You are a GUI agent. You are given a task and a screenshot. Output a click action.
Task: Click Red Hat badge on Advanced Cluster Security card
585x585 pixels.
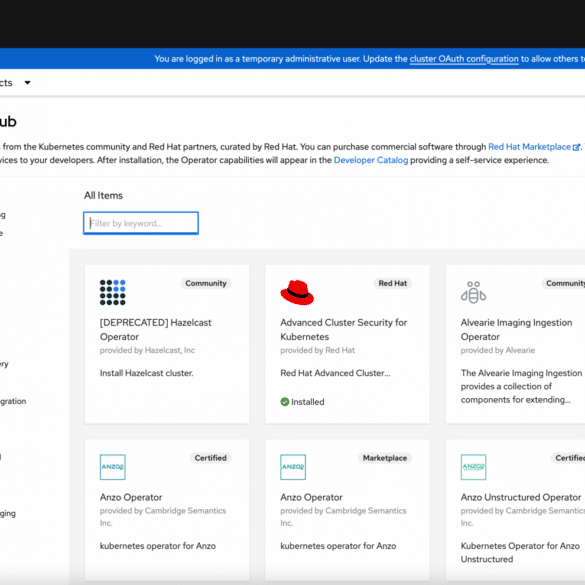[392, 283]
